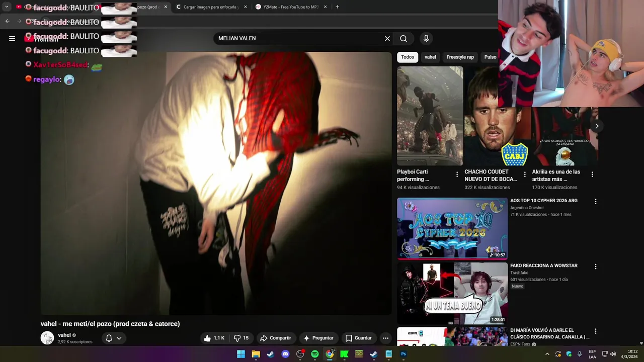644x362 pixels.
Task: Like the vahel video
Action: pos(214,338)
